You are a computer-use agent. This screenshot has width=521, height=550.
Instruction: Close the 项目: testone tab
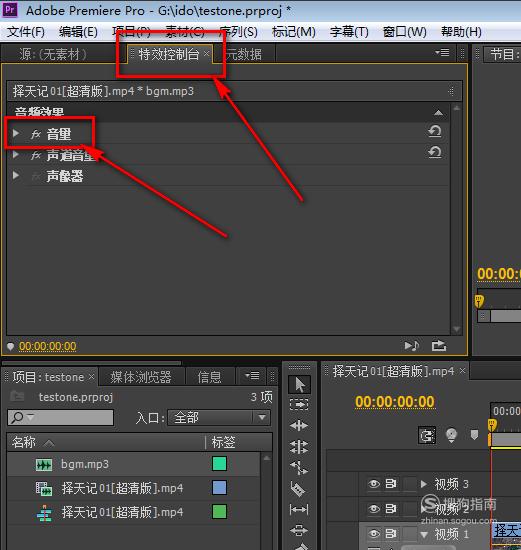(92, 376)
